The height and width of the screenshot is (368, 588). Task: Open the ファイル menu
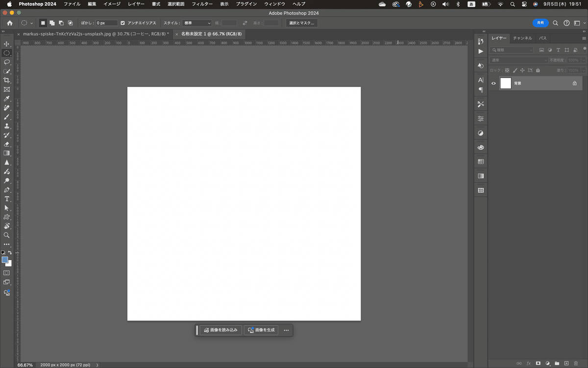click(x=72, y=4)
